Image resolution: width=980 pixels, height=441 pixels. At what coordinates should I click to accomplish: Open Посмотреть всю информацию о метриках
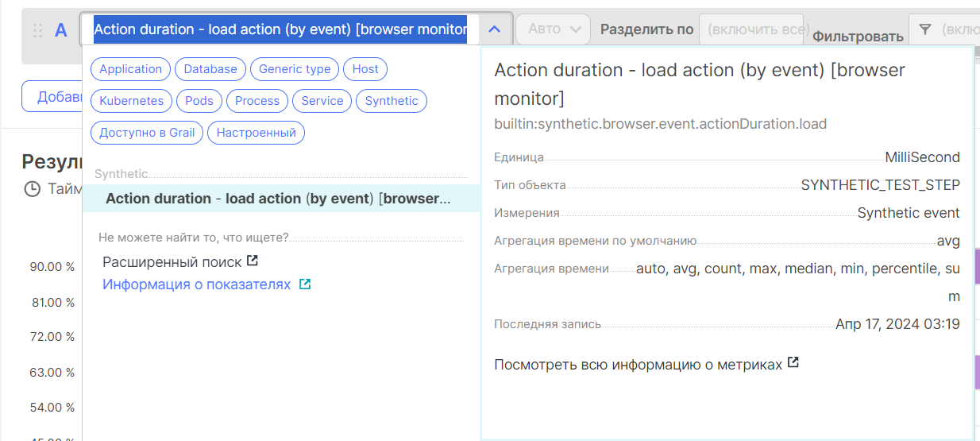pyautogui.click(x=638, y=364)
